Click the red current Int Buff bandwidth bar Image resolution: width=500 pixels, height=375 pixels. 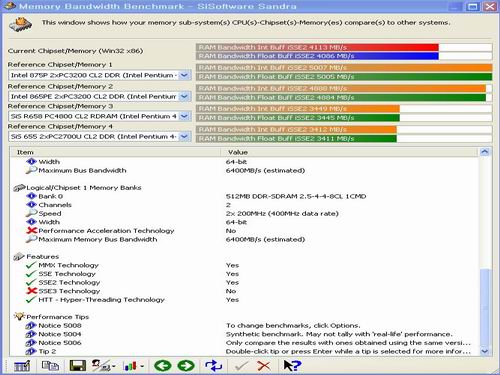(317, 47)
